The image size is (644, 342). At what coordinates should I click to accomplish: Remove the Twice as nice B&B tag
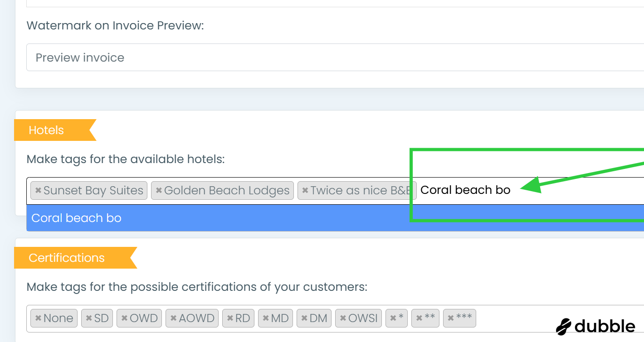305,191
